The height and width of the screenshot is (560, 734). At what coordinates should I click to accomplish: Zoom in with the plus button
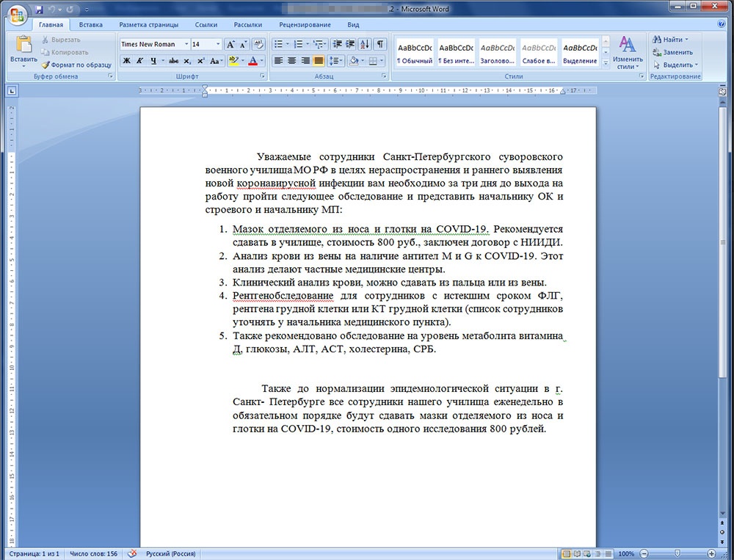point(711,553)
